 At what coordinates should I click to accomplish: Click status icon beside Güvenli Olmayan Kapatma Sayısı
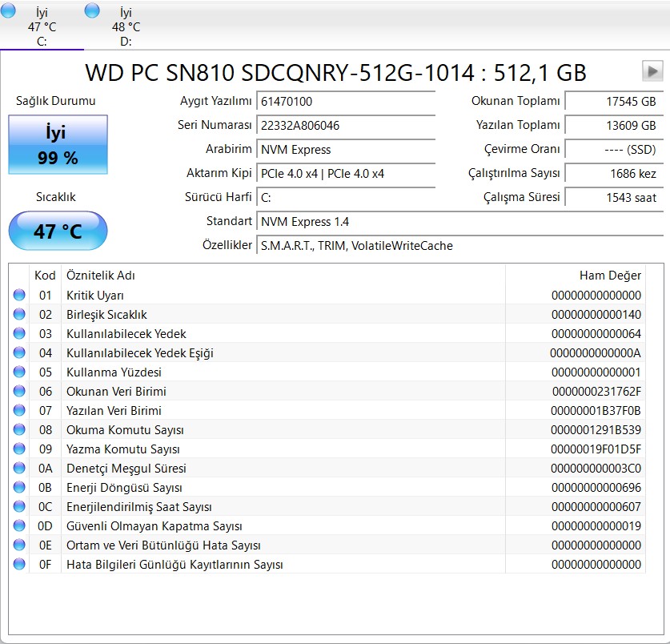point(19,526)
